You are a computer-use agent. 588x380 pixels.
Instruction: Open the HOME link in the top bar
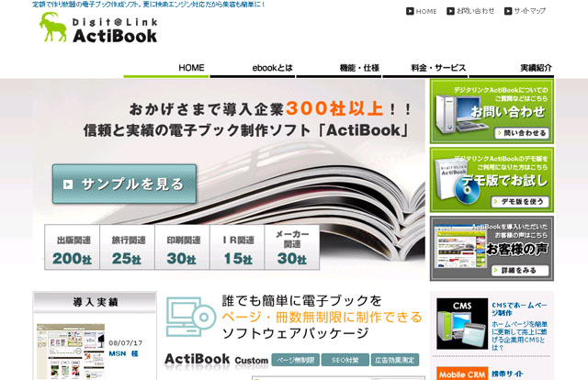[x=426, y=11]
